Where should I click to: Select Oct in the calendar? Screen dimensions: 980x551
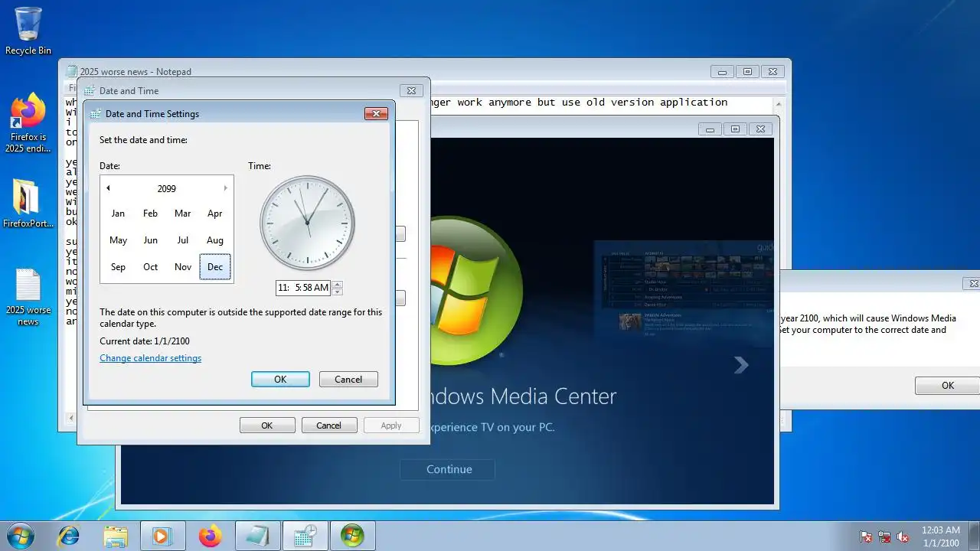click(150, 267)
